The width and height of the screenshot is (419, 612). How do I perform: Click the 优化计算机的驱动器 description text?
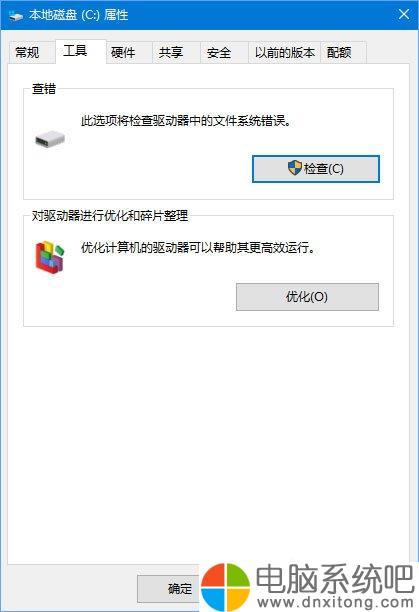(x=198, y=247)
